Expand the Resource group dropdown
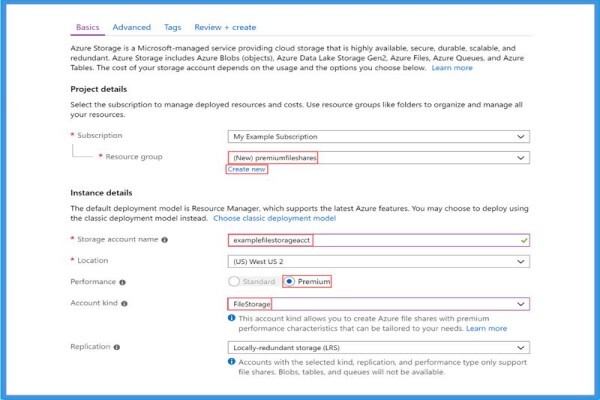This screenshot has height=400, width=600. coord(378,158)
